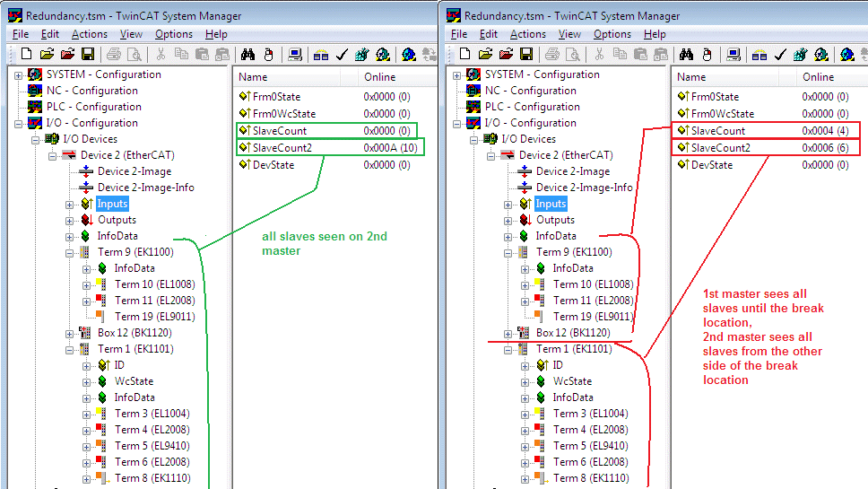868x489 pixels.
Task: Select SlaveCount2 row in right window list
Action: point(766,148)
